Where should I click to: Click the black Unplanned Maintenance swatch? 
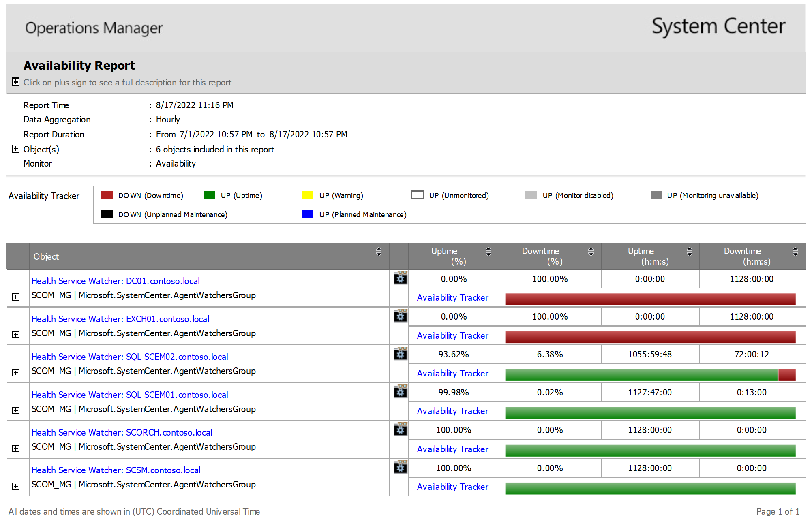point(107,214)
